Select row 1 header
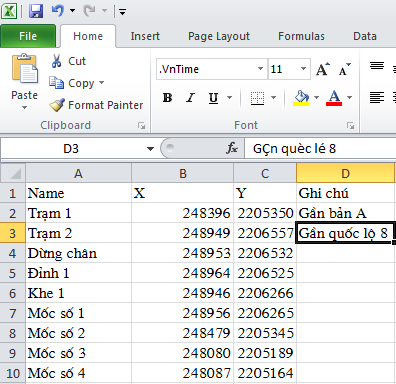The width and height of the screenshot is (396, 384). click(x=13, y=193)
